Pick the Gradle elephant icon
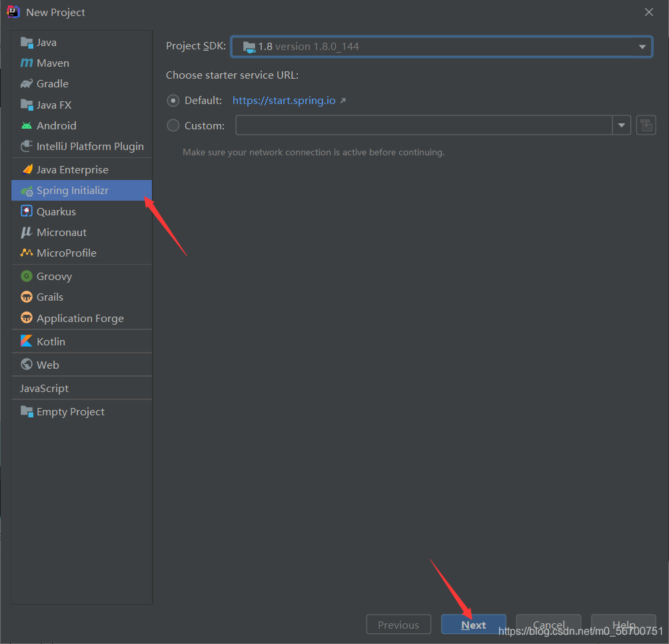The width and height of the screenshot is (669, 644). (27, 83)
